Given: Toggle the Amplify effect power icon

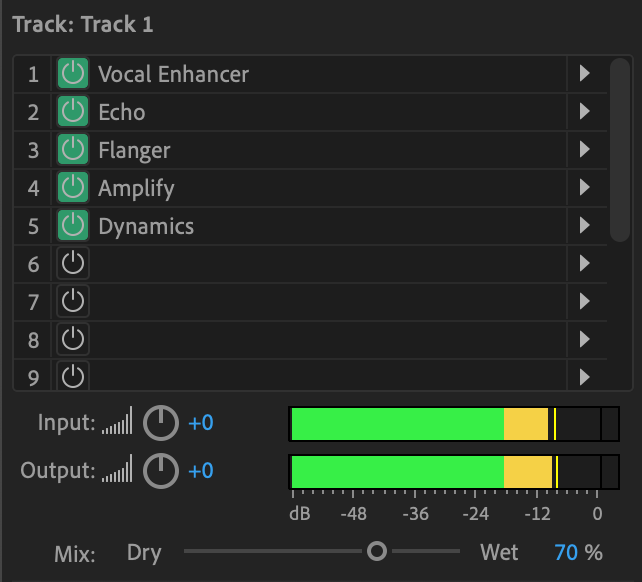Looking at the screenshot, I should [x=73, y=188].
